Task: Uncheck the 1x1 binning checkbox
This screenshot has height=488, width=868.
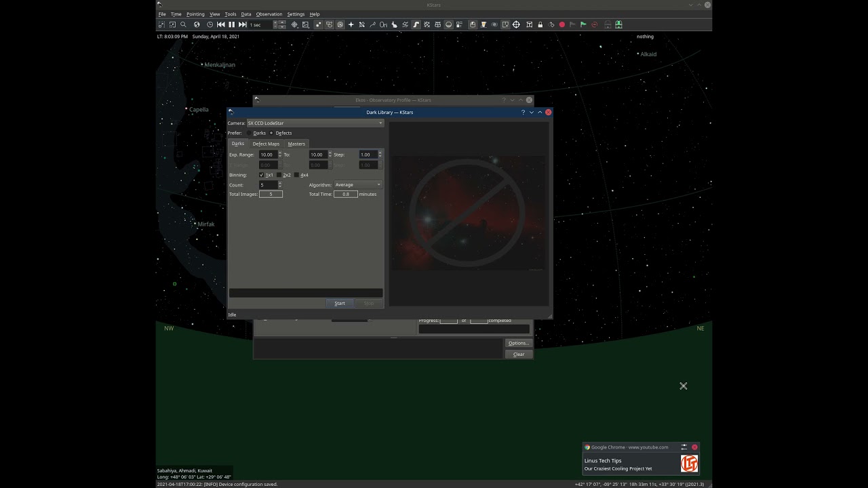Action: pos(262,175)
